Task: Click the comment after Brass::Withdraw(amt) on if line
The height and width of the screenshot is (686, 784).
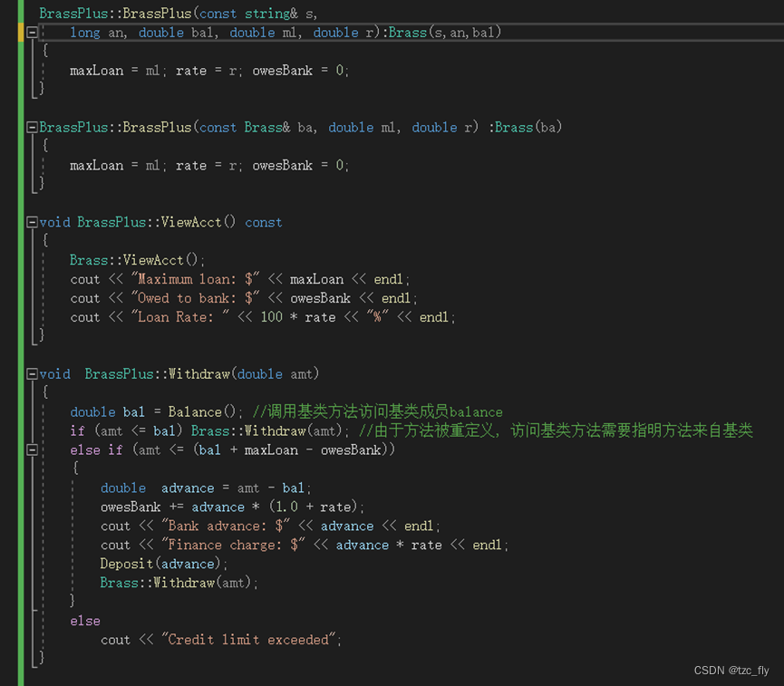Action: pyautogui.click(x=556, y=430)
